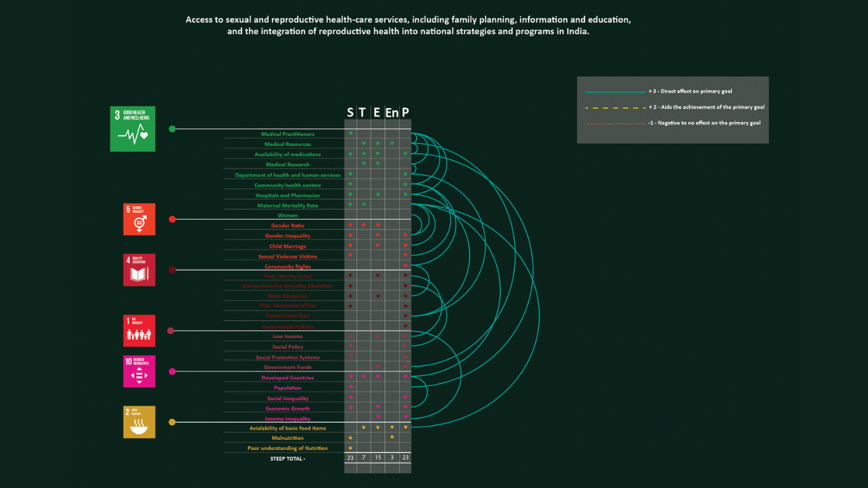
Task: Click the Government Policies row label
Action: point(288,327)
